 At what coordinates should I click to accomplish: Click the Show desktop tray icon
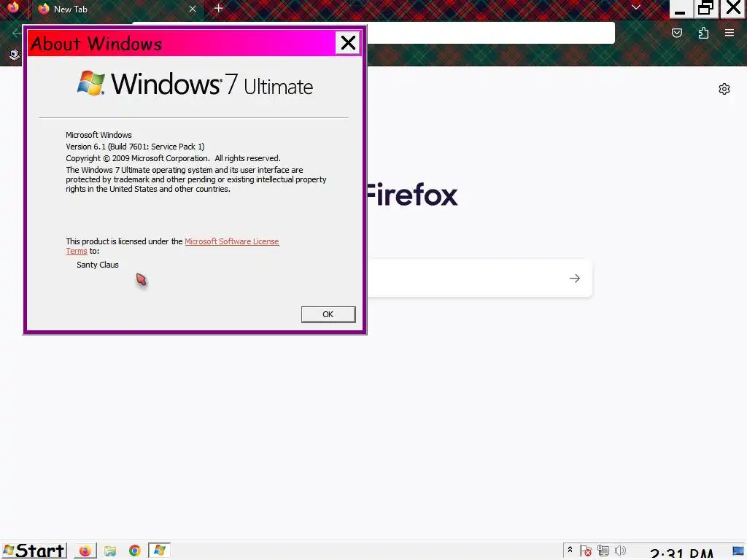coord(738,551)
